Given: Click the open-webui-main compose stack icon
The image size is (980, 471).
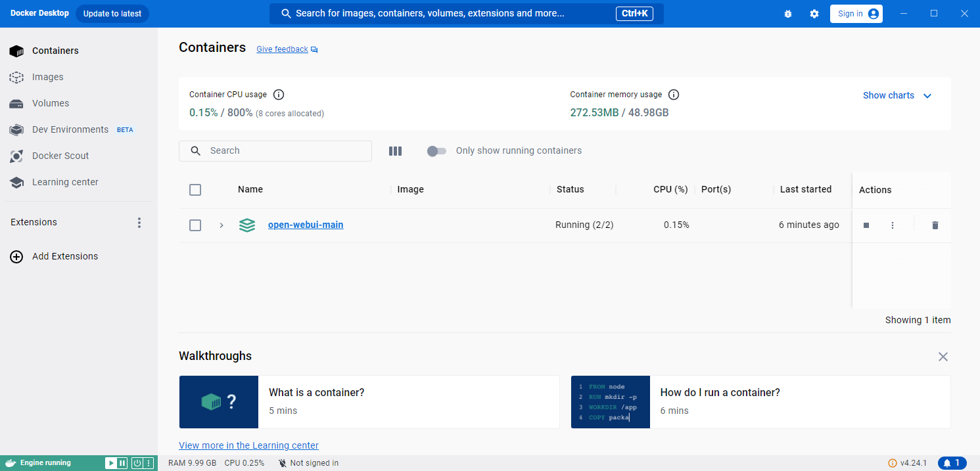Looking at the screenshot, I should pyautogui.click(x=247, y=225).
